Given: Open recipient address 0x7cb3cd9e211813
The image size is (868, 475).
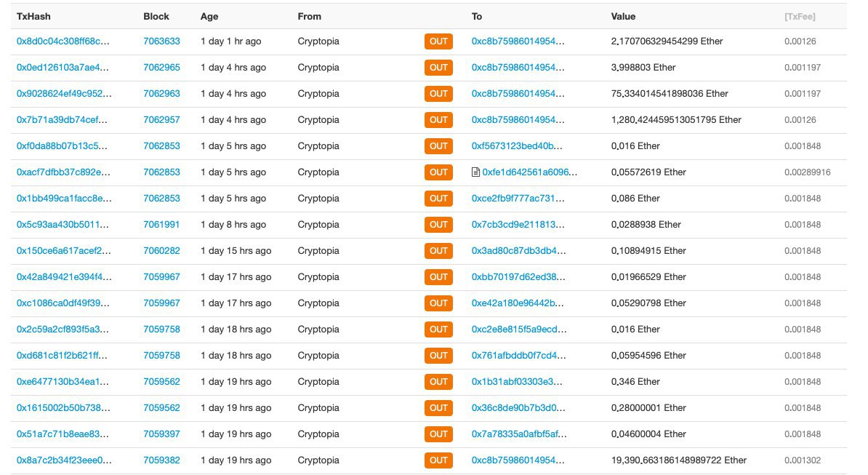Looking at the screenshot, I should 518,225.
